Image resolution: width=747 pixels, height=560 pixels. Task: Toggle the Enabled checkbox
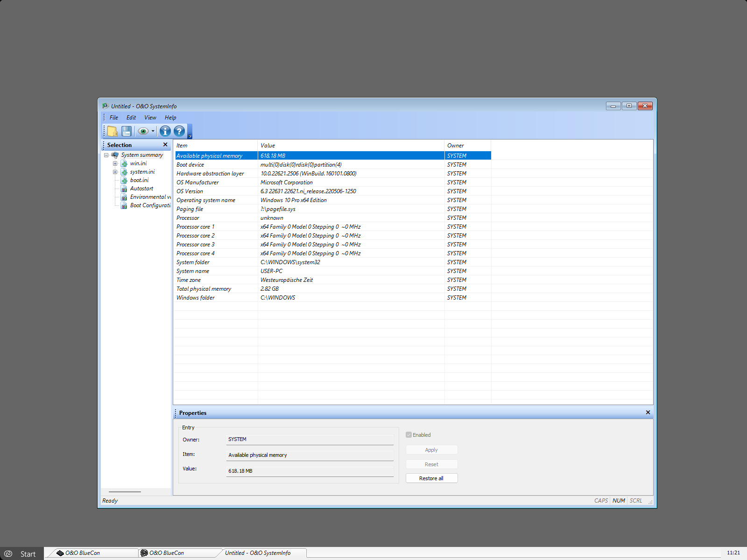point(409,435)
